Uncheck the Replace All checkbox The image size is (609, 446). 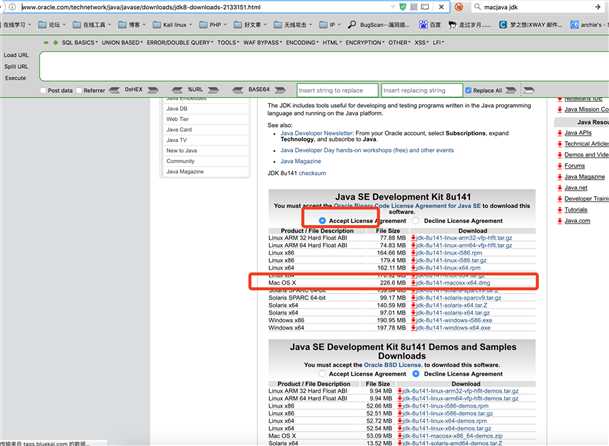click(468, 91)
